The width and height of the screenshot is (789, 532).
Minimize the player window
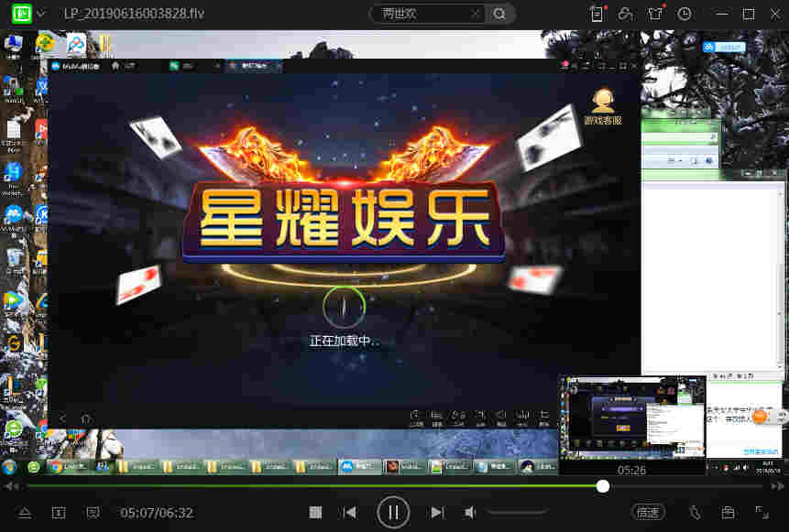[721, 14]
